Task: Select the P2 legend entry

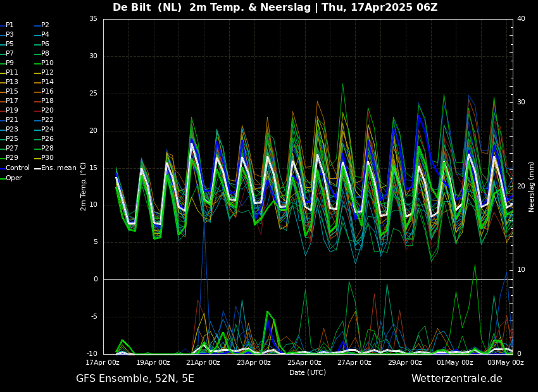Action: 45,25
